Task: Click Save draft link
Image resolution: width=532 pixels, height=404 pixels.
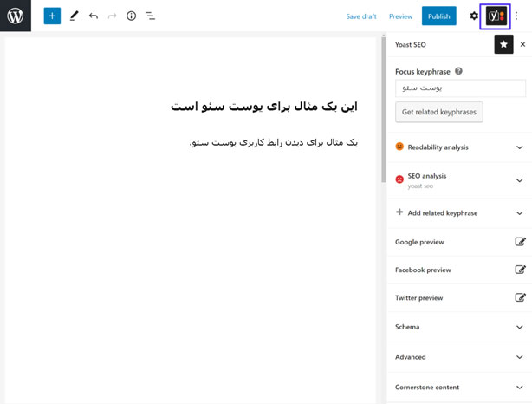Action: click(361, 16)
